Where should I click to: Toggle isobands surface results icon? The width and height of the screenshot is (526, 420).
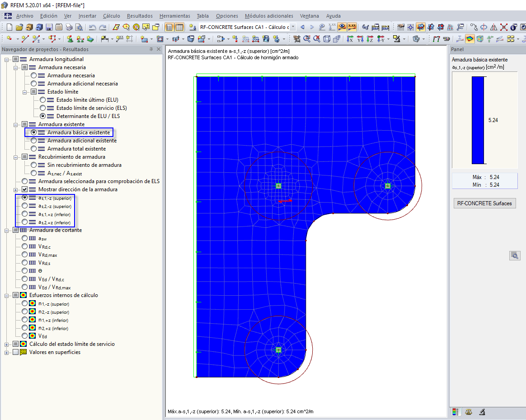click(470, 39)
